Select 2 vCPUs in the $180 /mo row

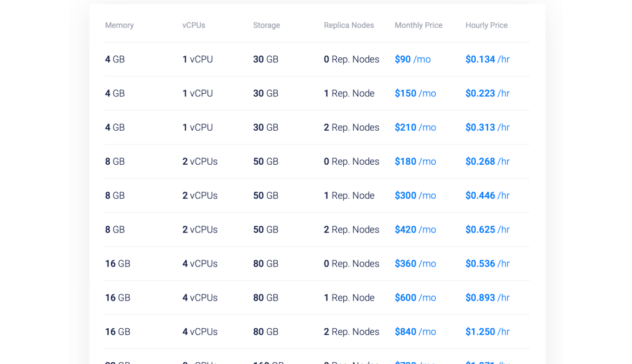point(200,162)
